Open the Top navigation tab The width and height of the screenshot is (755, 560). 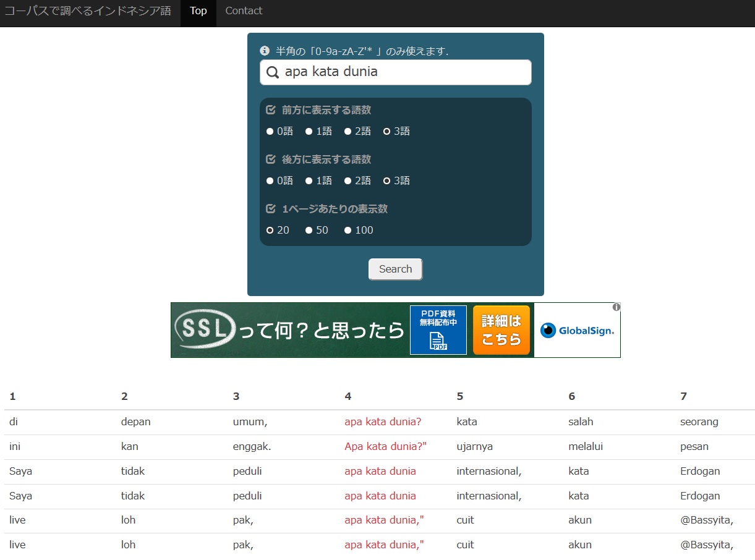click(198, 11)
